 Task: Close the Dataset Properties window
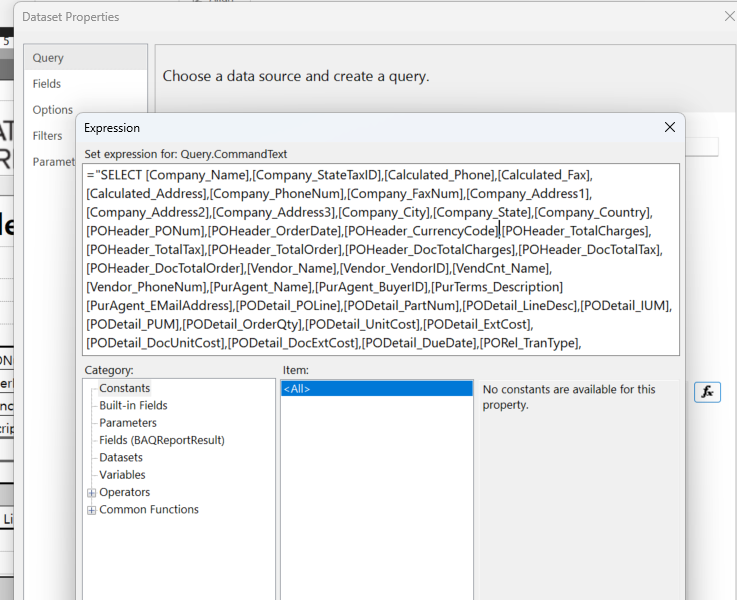click(x=728, y=16)
